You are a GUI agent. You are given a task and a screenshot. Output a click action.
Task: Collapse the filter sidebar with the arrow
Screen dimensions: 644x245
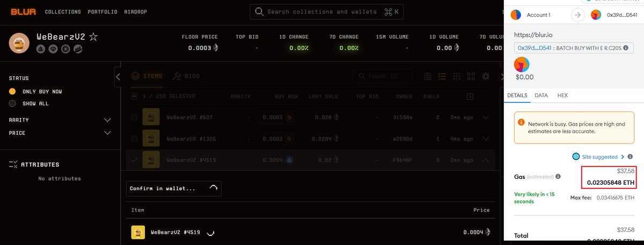[x=118, y=77]
